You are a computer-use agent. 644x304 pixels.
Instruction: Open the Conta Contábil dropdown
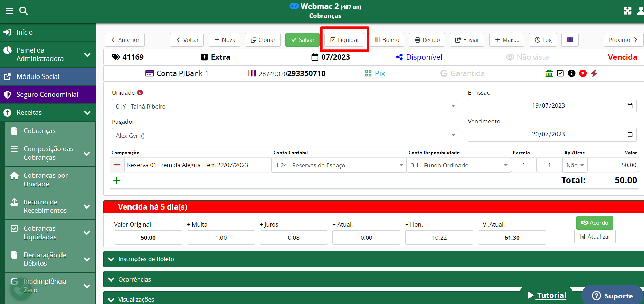(x=339, y=165)
